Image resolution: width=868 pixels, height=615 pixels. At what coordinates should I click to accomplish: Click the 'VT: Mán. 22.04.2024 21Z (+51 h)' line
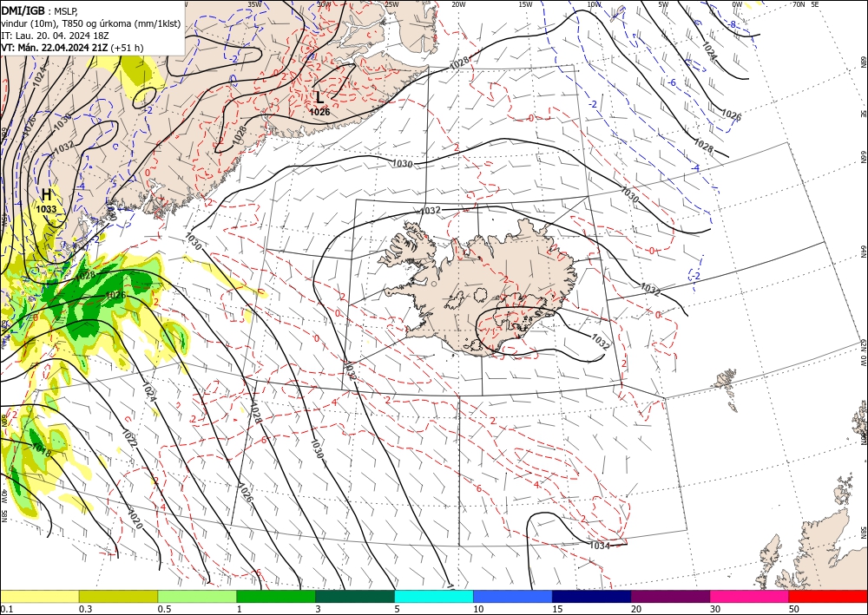click(x=72, y=48)
